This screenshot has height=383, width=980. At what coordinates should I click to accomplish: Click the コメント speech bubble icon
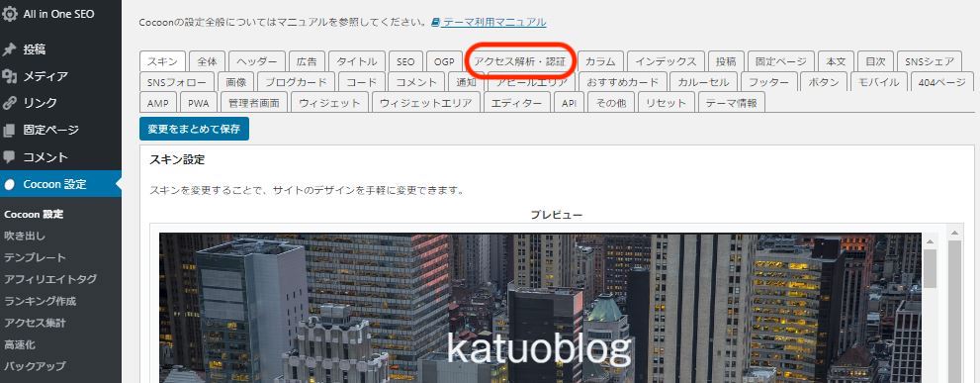point(9,157)
